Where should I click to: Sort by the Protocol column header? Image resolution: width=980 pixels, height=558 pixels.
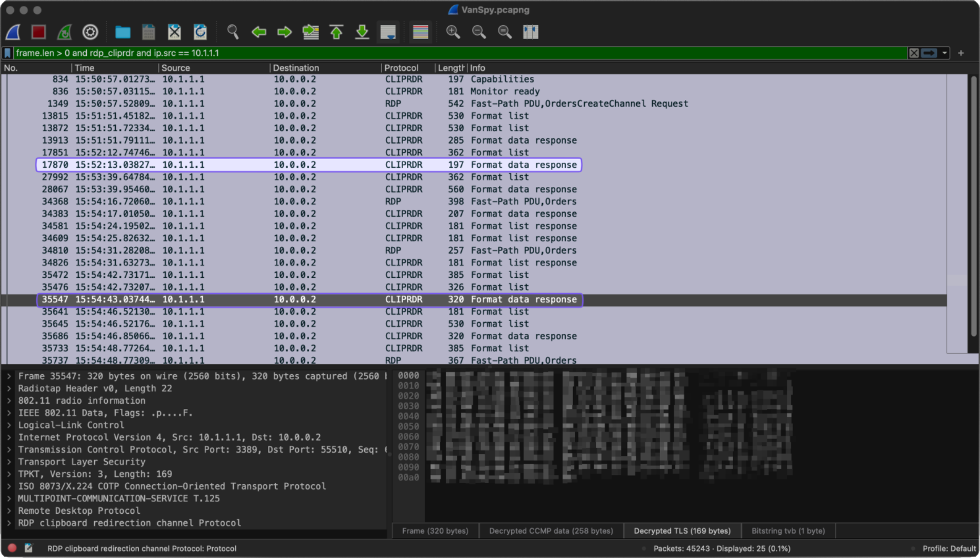(x=408, y=68)
